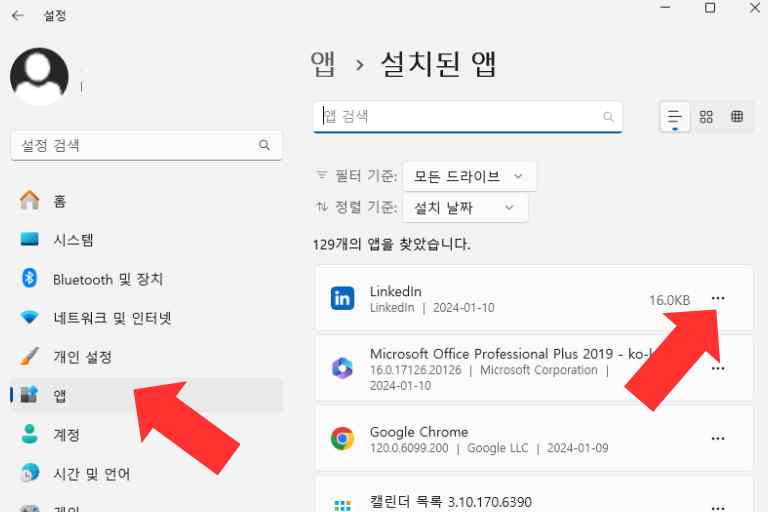Click the 129개의 앱을 찾았습니다 text
The height and width of the screenshot is (512, 768).
[391, 244]
